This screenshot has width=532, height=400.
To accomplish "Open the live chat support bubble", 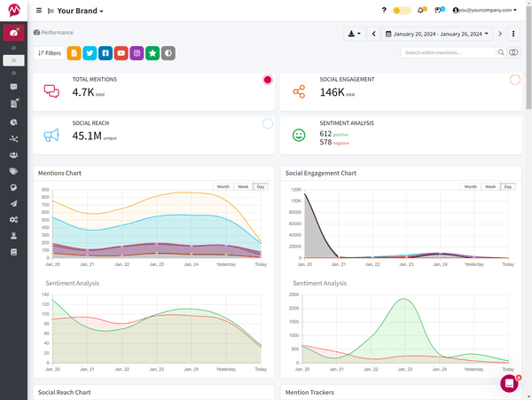I will [x=509, y=383].
